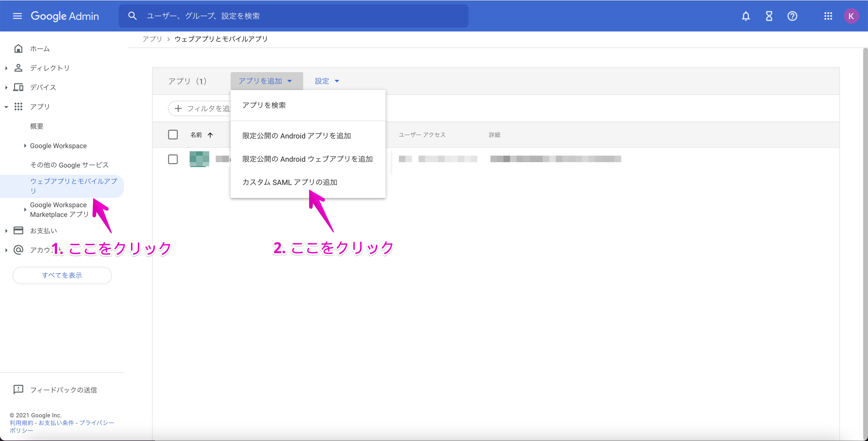This screenshot has width=868, height=441.
Task: Tick the checkbox for the app row
Action: pyautogui.click(x=173, y=159)
